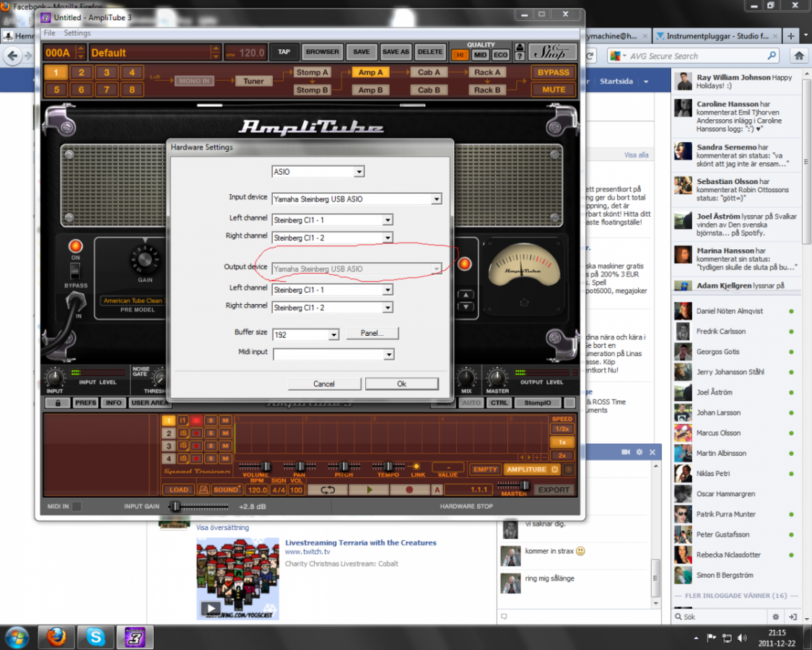
Task: Click the Panel... button
Action: [372, 333]
